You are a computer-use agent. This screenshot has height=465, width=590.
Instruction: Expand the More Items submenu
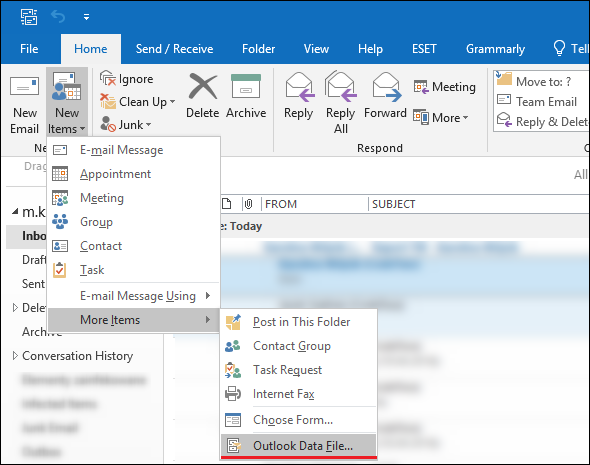click(x=134, y=320)
